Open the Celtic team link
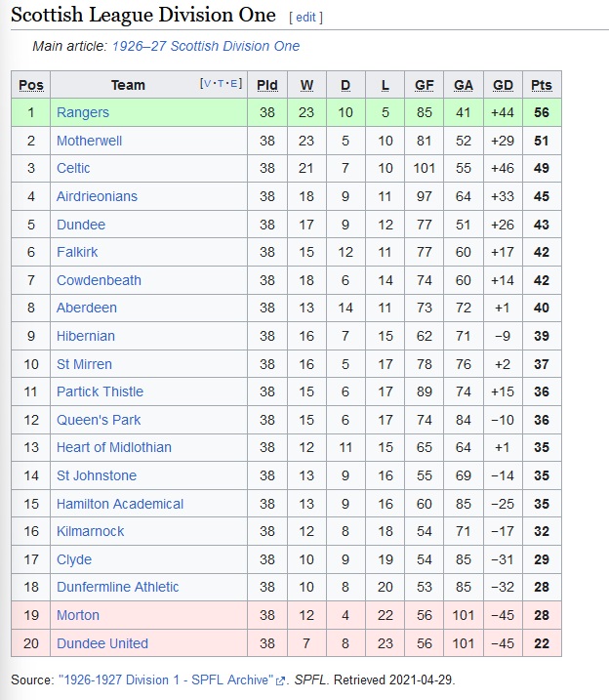The width and height of the screenshot is (609, 700). pos(73,168)
